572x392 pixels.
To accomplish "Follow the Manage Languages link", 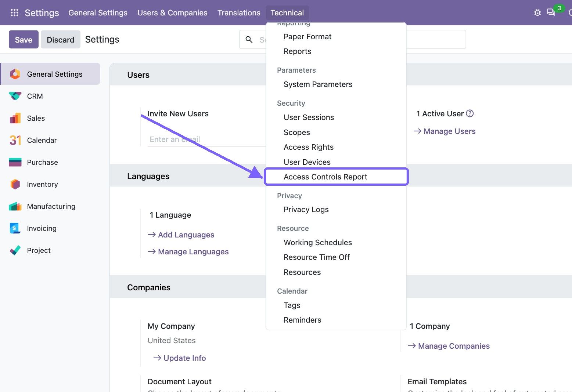I will [x=188, y=252].
